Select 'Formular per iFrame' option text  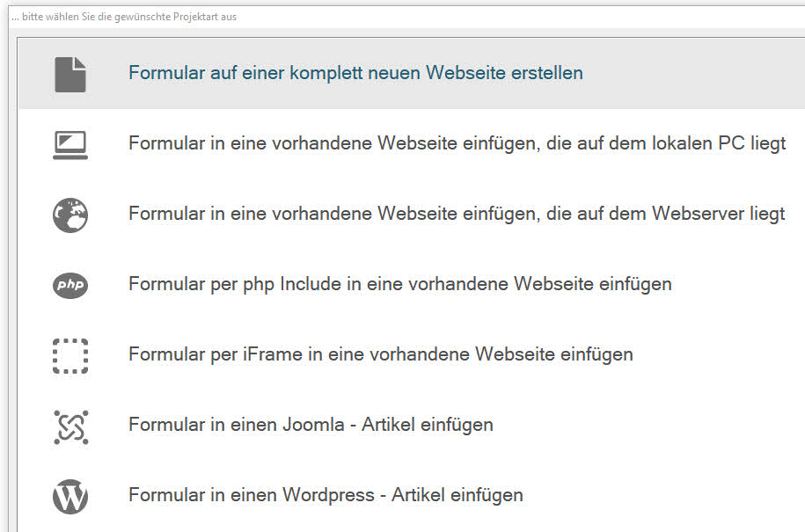(380, 354)
